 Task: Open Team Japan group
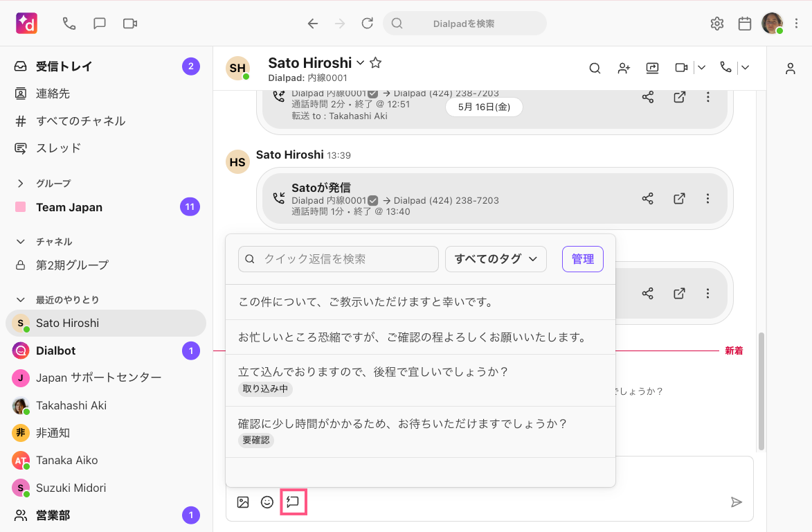tap(106, 207)
